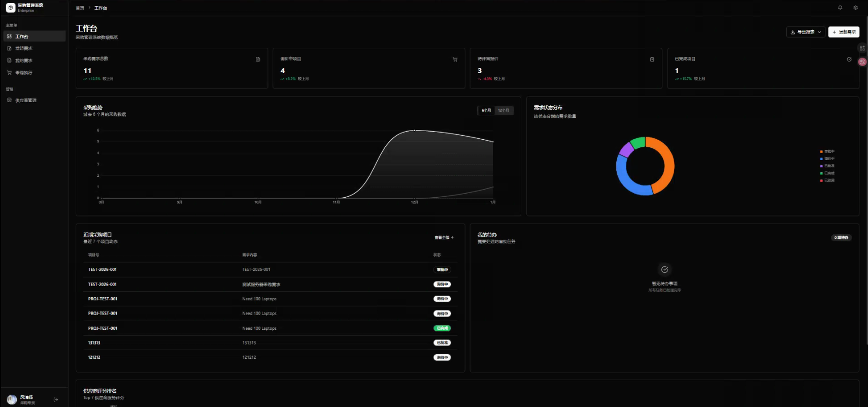Click the clipboard icon on 待评审报价 card
The image size is (868, 407).
coord(652,59)
